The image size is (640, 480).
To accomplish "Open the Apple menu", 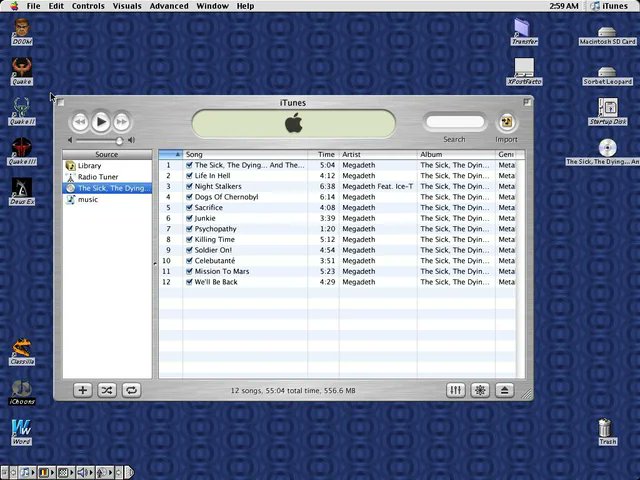I will pos(14,6).
